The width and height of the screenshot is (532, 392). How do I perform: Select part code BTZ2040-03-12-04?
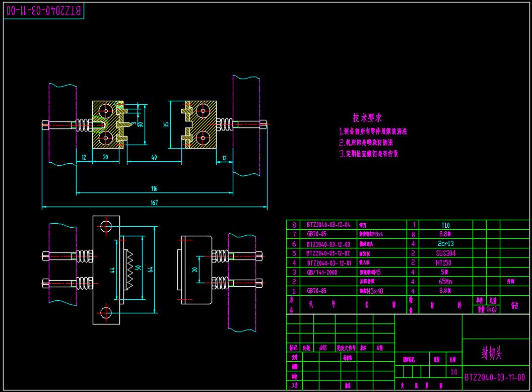coord(328,225)
